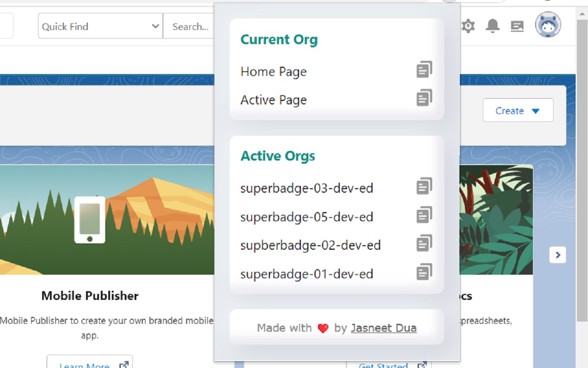Open the guidance center panel icon
The image size is (588, 368).
[x=517, y=26]
